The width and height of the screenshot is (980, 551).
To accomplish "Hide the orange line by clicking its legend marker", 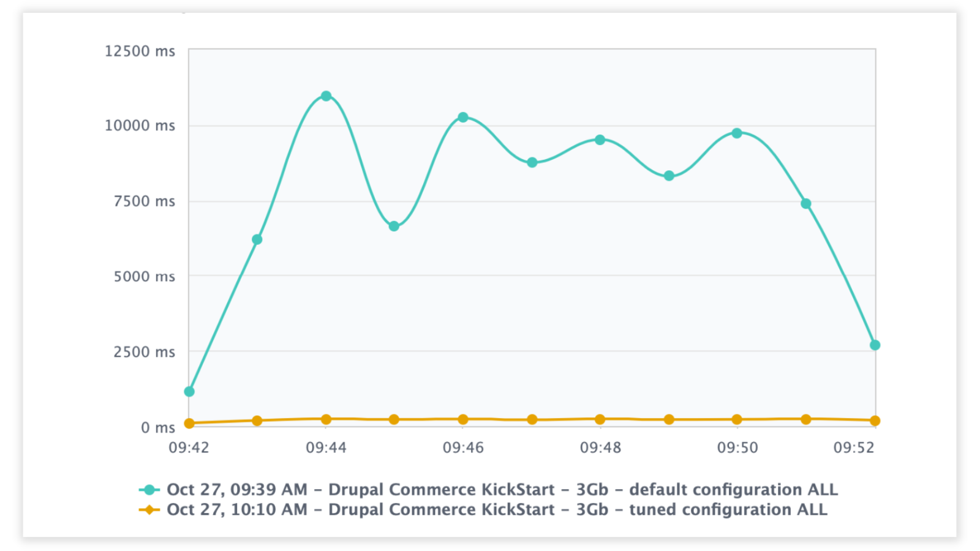I will point(149,509).
